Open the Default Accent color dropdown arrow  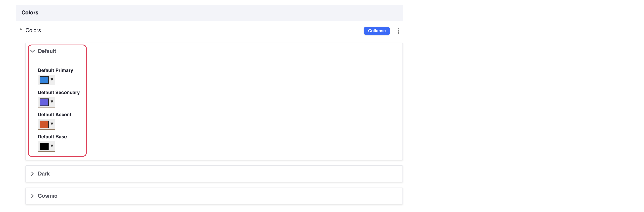[52, 124]
